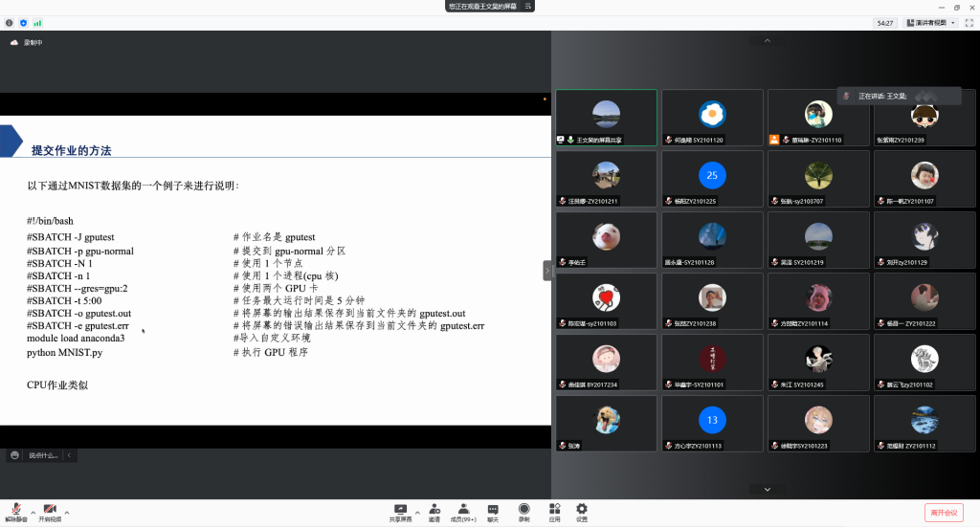Click the meeting info icon at top-left
This screenshot has height=527, width=980.
10,22
